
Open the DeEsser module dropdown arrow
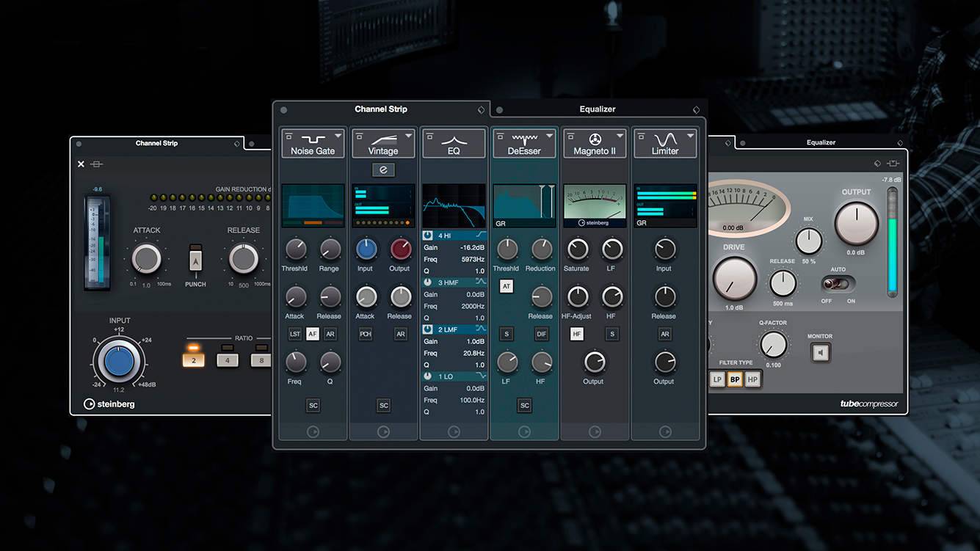pos(549,136)
